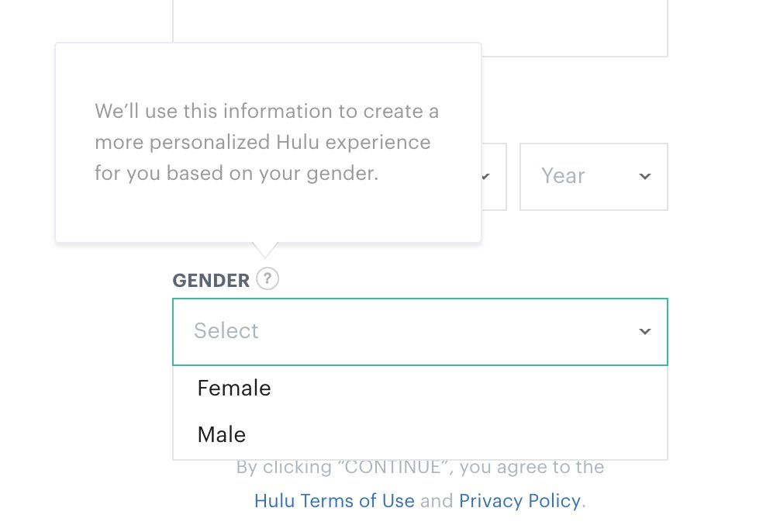This screenshot has height=532, width=780.
Task: Open the Year dropdown
Action: [593, 177]
